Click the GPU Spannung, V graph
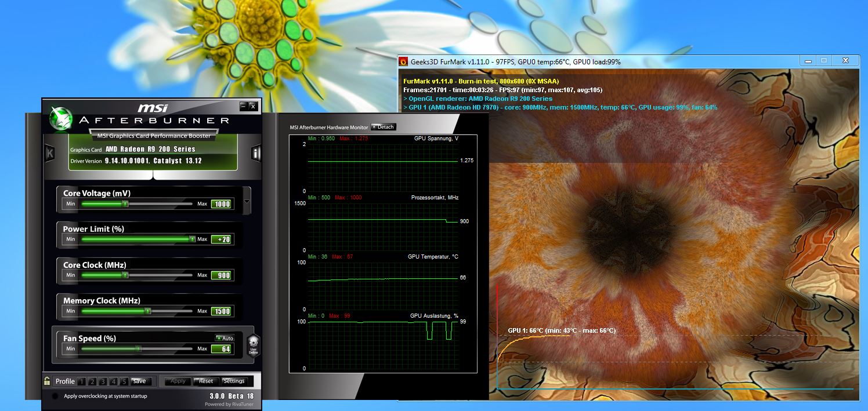Screen dimensions: 868x411 coord(382,167)
